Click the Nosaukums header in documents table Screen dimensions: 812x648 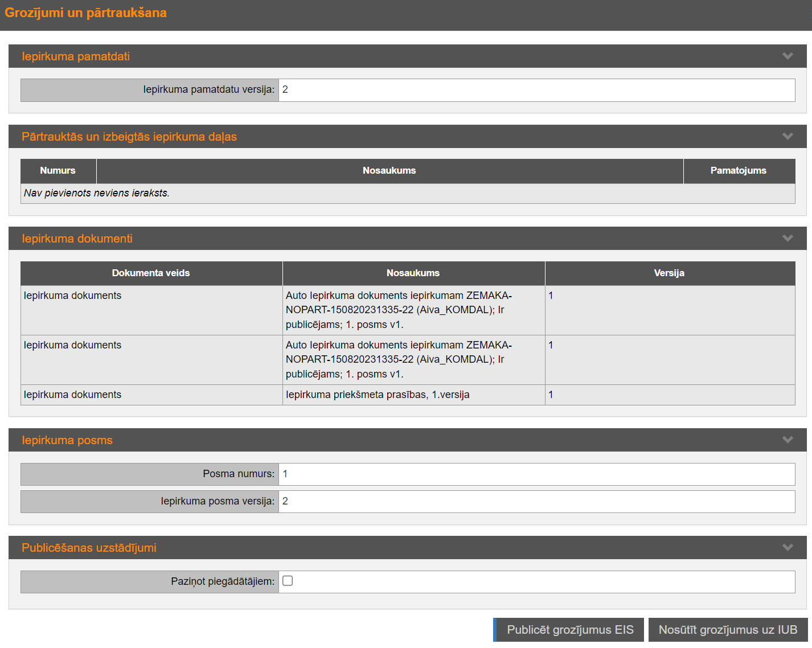coord(413,273)
